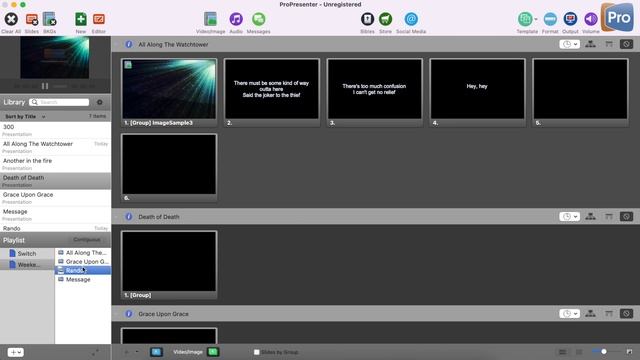This screenshot has width=640, height=360.
Task: Open the Template dropdown arrow
Action: click(x=536, y=19)
